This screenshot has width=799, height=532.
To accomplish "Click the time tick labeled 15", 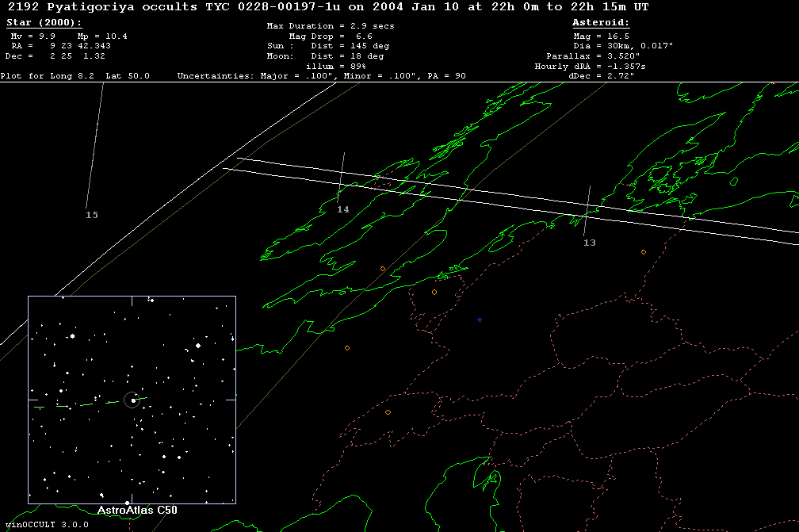I will pos(92,215).
